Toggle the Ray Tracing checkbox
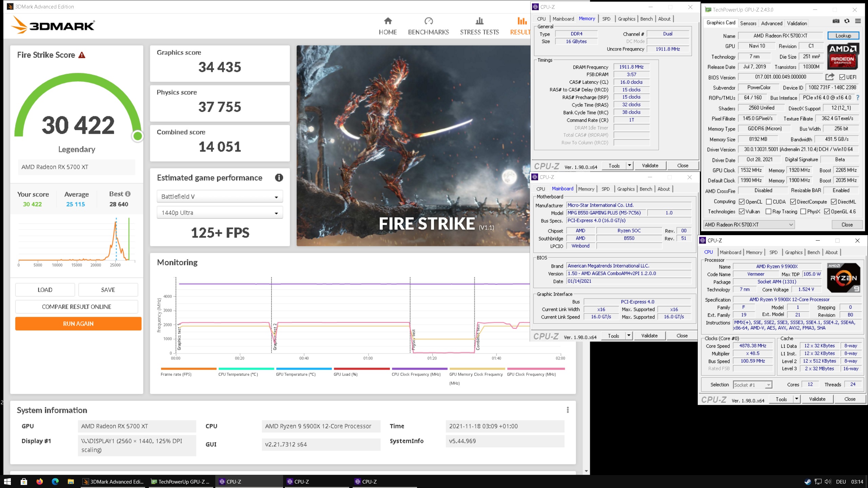 [769, 212]
